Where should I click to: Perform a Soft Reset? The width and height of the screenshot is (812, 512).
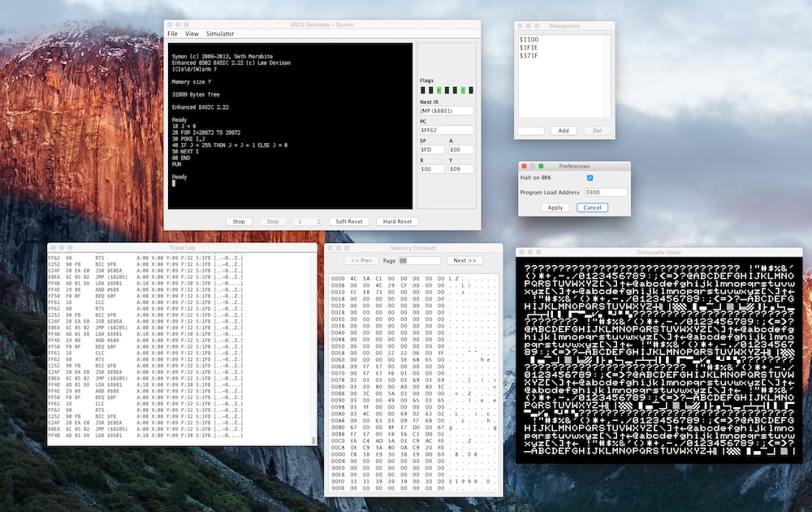(x=349, y=221)
